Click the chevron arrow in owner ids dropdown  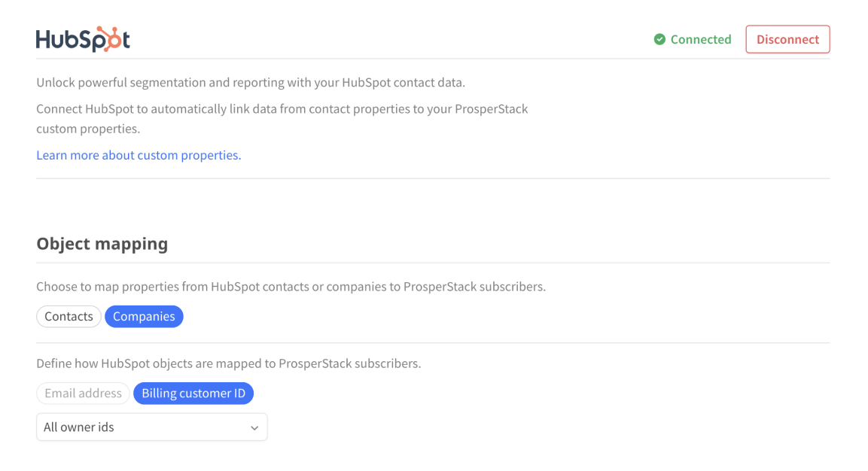click(x=254, y=428)
